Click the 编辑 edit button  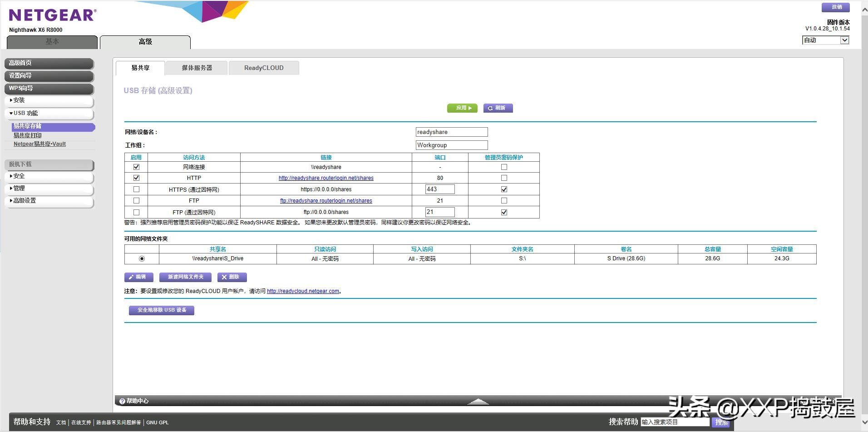(x=139, y=277)
